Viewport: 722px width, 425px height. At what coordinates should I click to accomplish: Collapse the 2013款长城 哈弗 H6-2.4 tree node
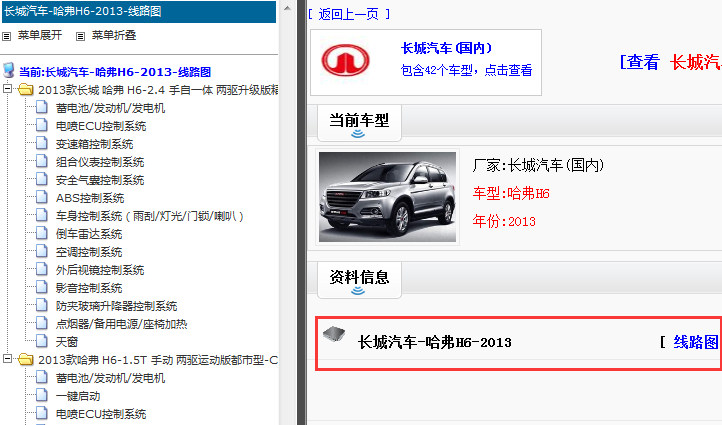point(7,88)
